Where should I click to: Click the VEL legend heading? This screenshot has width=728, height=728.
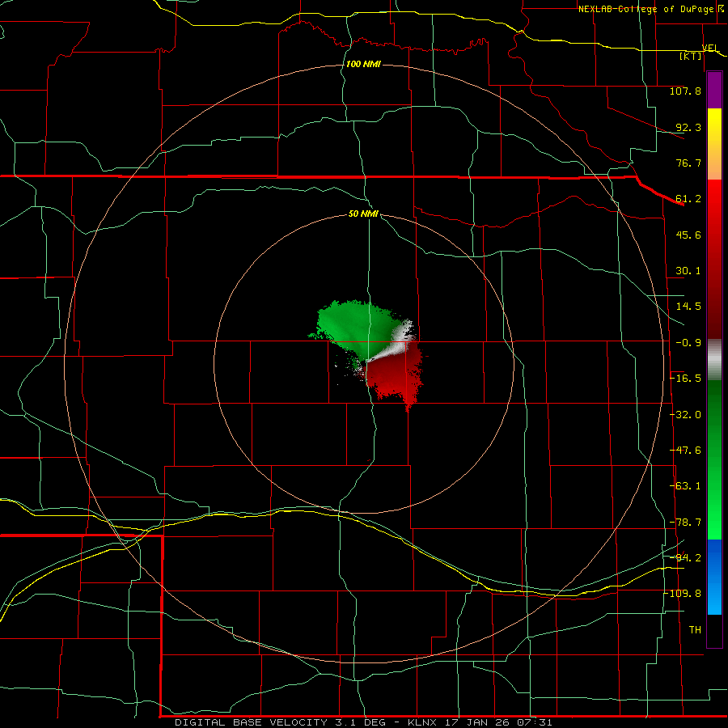[x=710, y=48]
